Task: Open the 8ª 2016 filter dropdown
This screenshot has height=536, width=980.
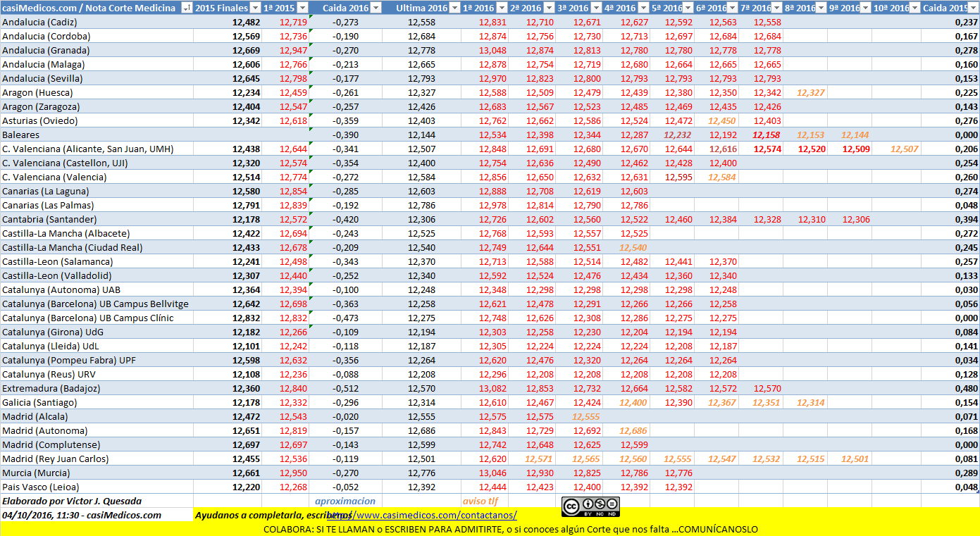Action: pos(820,8)
